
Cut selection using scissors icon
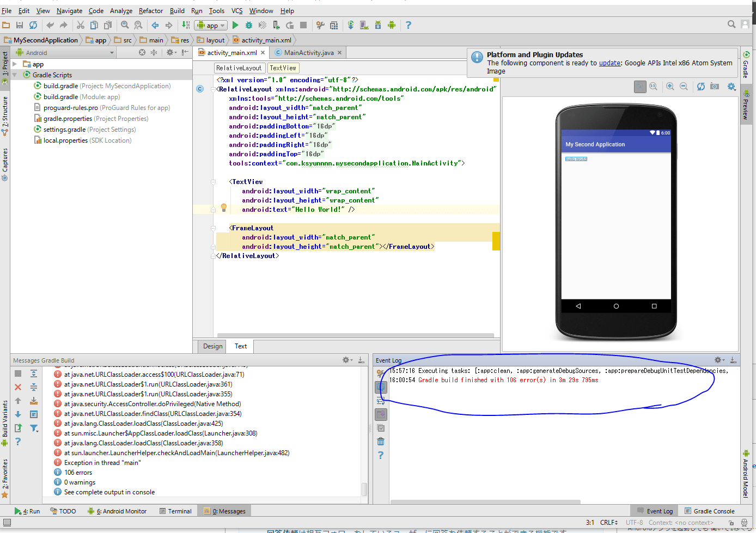click(81, 25)
